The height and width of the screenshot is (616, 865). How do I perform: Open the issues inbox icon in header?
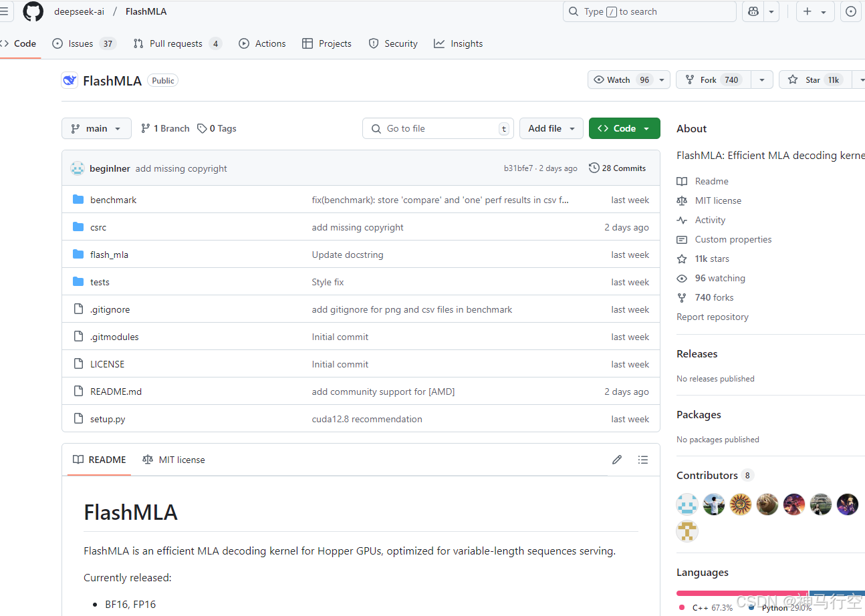(851, 11)
